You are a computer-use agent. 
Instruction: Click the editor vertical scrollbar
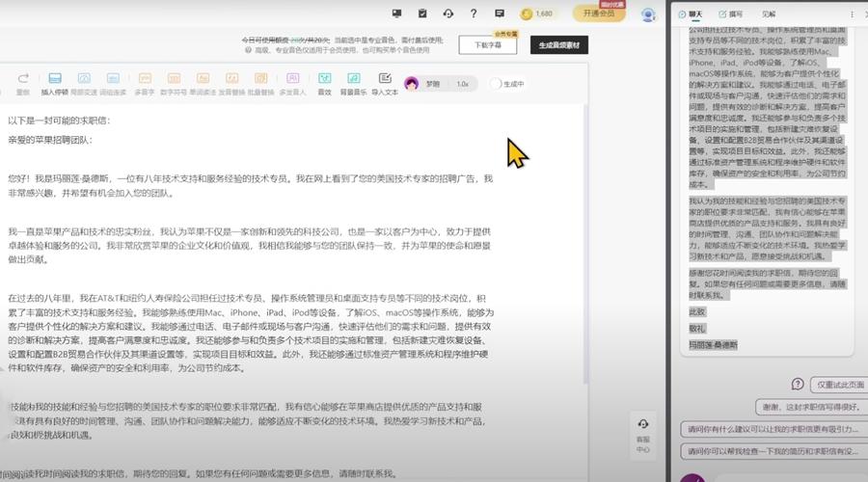(585, 244)
